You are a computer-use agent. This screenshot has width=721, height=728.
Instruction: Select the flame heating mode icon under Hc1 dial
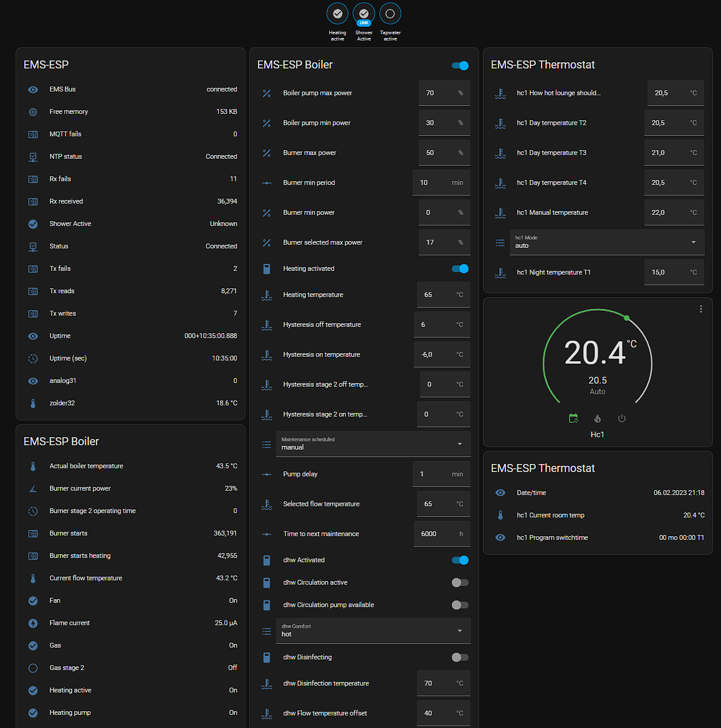(x=597, y=418)
